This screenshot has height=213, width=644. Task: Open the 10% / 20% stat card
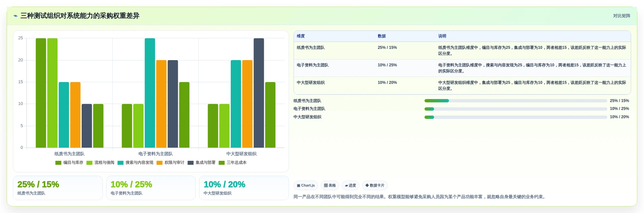[244, 188]
